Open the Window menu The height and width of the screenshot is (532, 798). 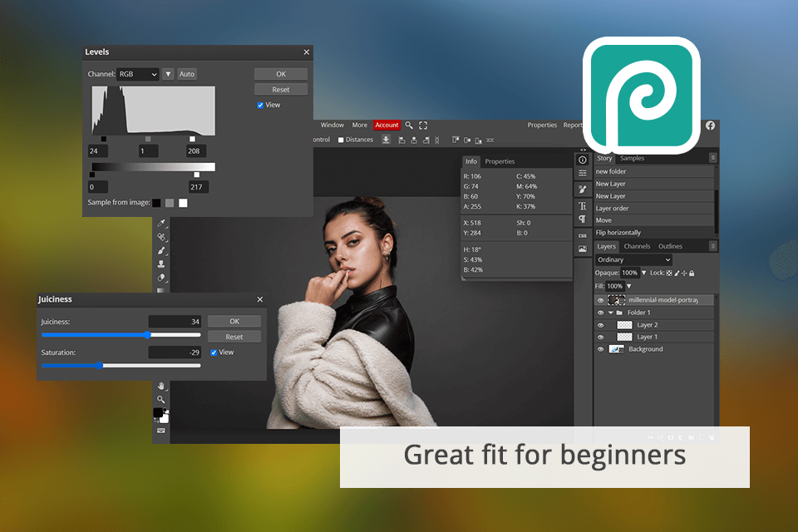point(332,125)
